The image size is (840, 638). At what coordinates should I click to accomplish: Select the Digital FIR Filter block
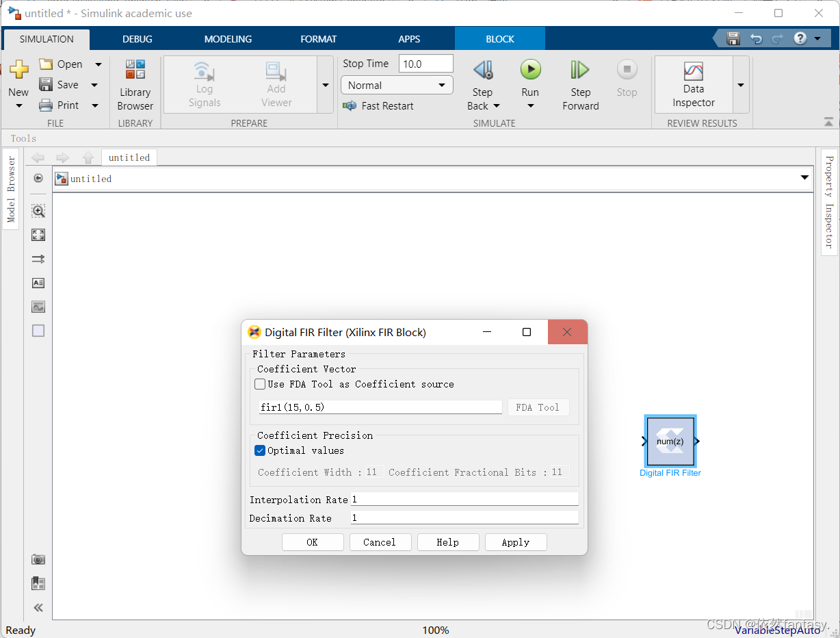click(x=670, y=442)
